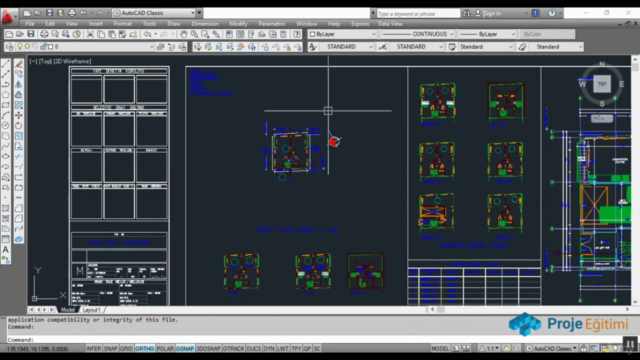640x360 pixels.
Task: Toggle OSNAP in status bar
Action: 185,348
